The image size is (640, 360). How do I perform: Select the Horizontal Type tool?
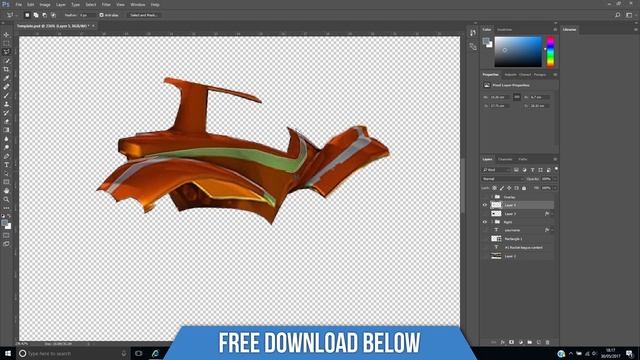(7, 165)
